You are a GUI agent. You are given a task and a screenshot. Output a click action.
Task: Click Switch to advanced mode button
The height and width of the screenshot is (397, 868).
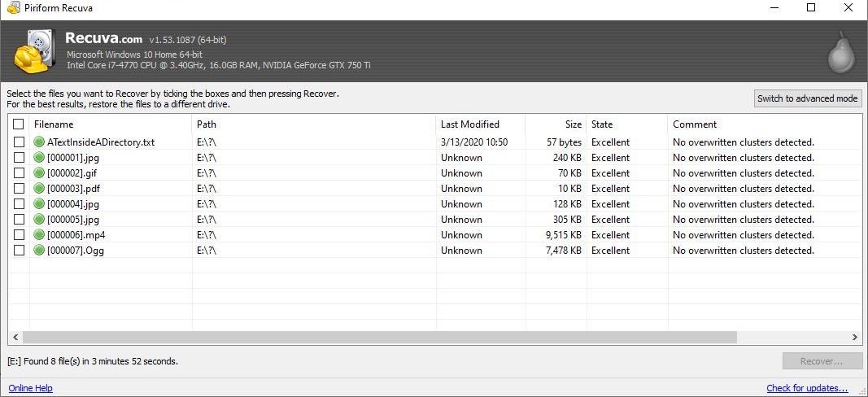(x=809, y=98)
